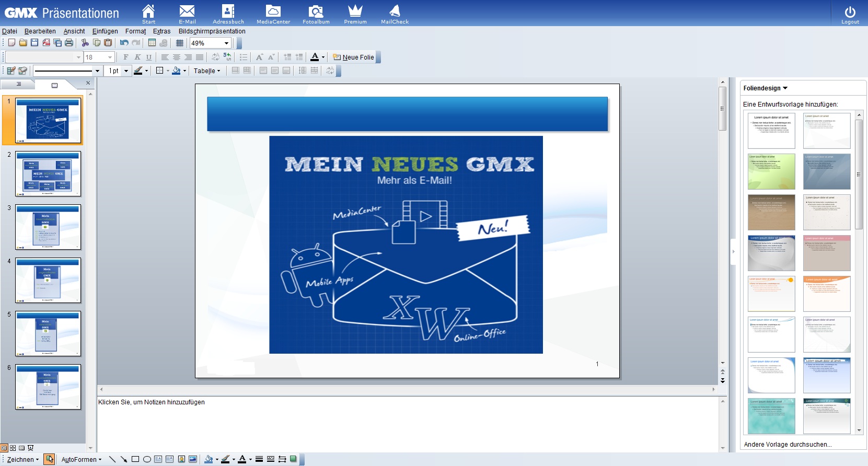The image size is (868, 466).
Task: Open arrow style icon in the drawing toolbar
Action: tap(282, 459)
